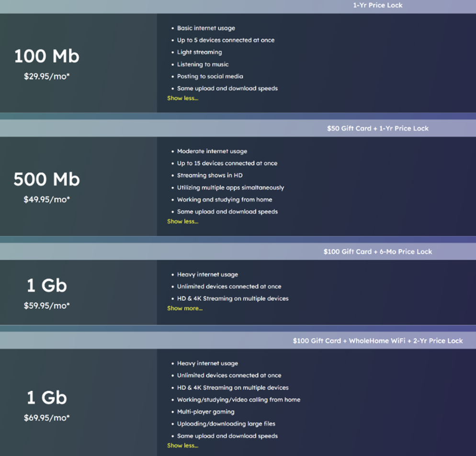The image size is (476, 456).
Task: Click the "Light streaming" feature item
Action: coord(199,52)
